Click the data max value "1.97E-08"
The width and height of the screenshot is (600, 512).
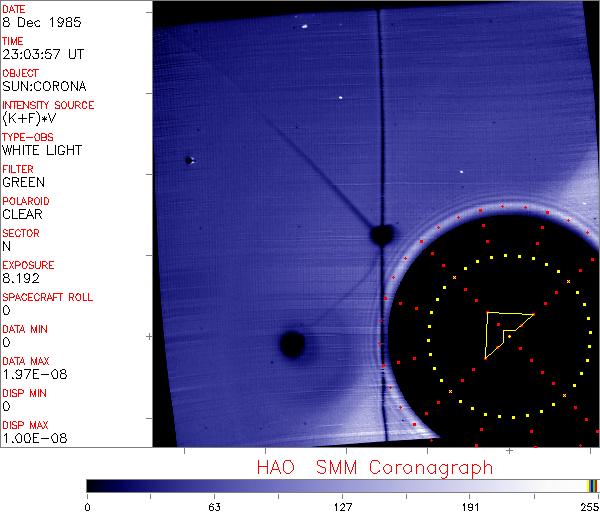coord(30,374)
